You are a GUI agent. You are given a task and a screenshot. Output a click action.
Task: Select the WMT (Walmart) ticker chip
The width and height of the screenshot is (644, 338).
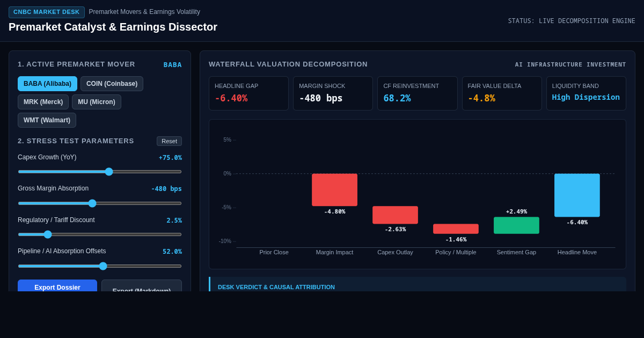[x=47, y=120]
